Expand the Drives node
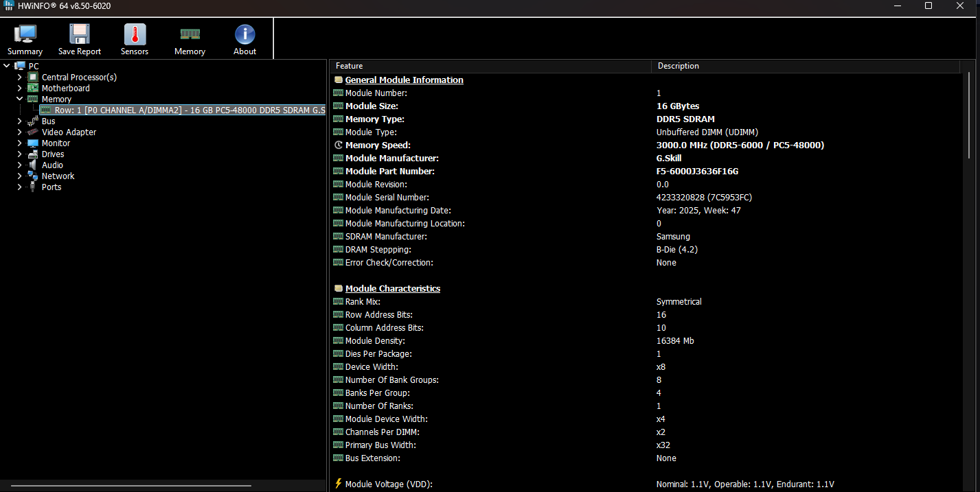 click(19, 154)
